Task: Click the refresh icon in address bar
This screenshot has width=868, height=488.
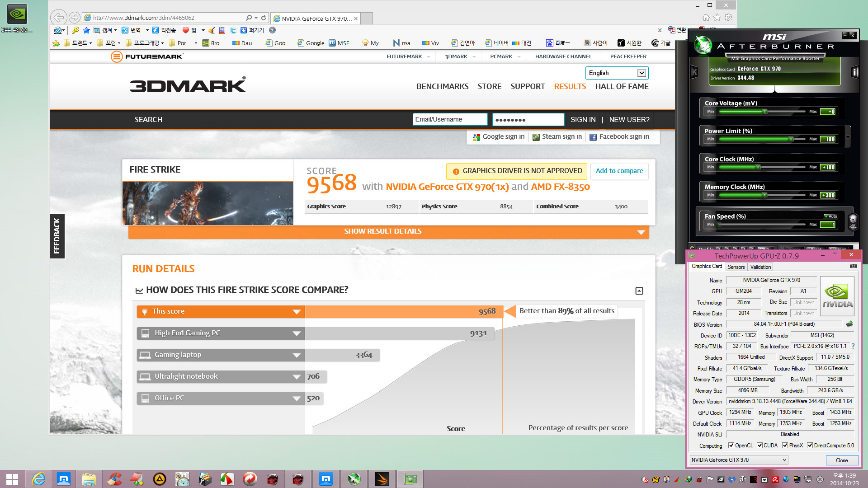Action: 264,18
